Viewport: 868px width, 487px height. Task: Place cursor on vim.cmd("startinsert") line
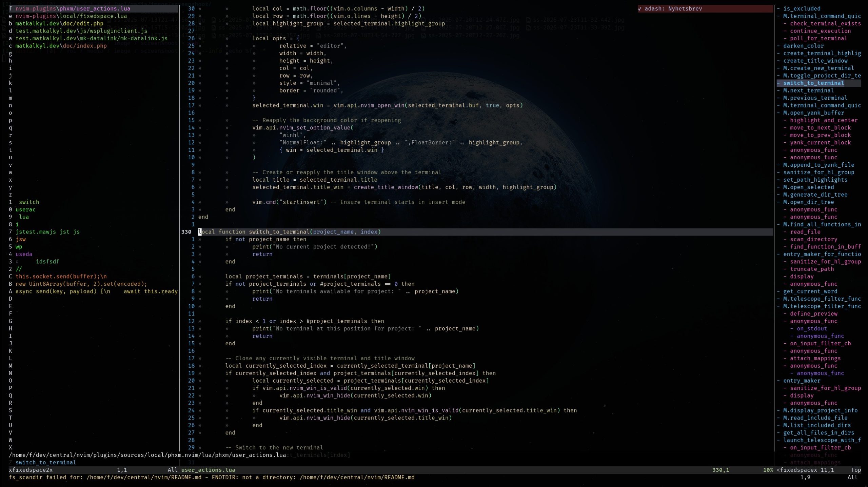pos(358,202)
